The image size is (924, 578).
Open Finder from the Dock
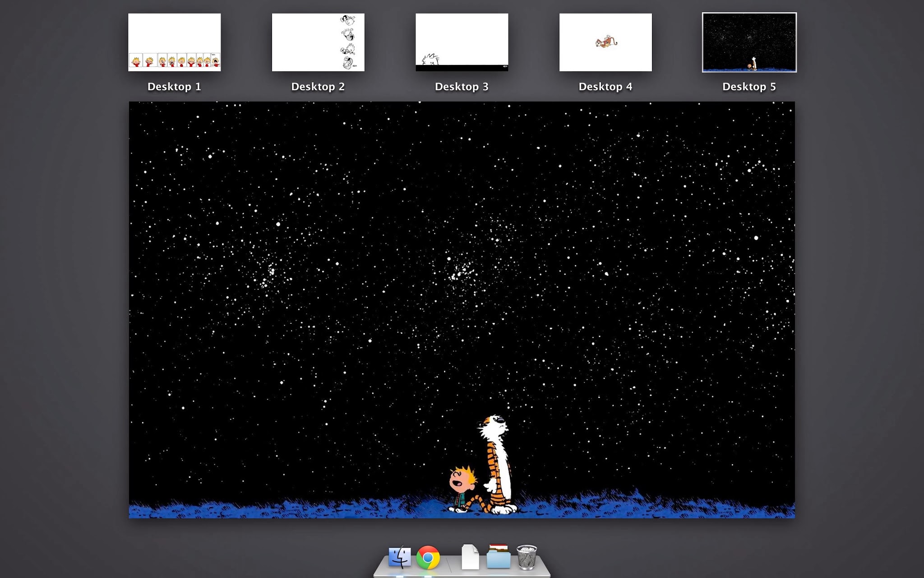400,557
